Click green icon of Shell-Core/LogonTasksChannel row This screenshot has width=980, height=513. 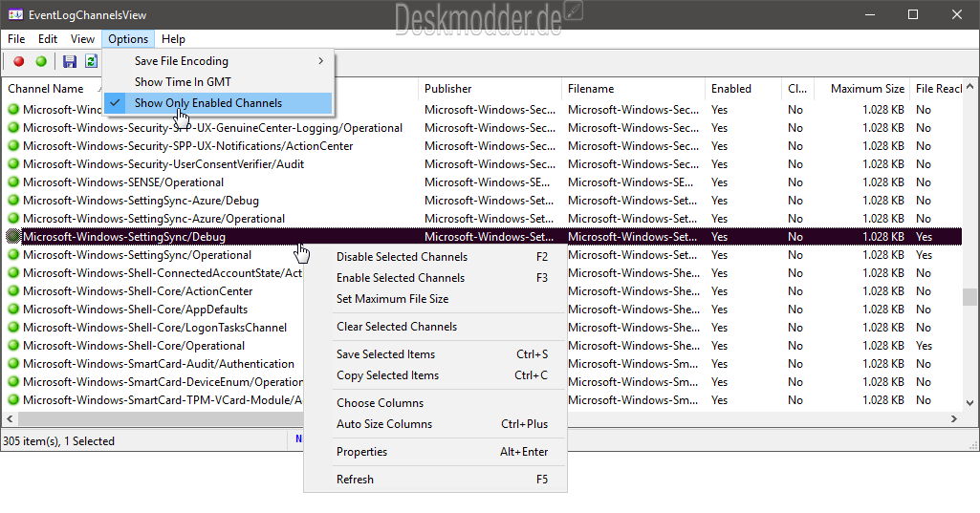pyautogui.click(x=13, y=328)
